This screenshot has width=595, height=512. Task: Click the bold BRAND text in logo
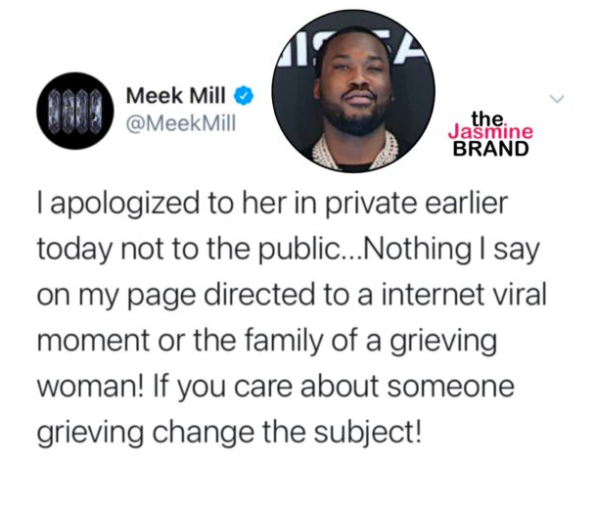click(491, 148)
